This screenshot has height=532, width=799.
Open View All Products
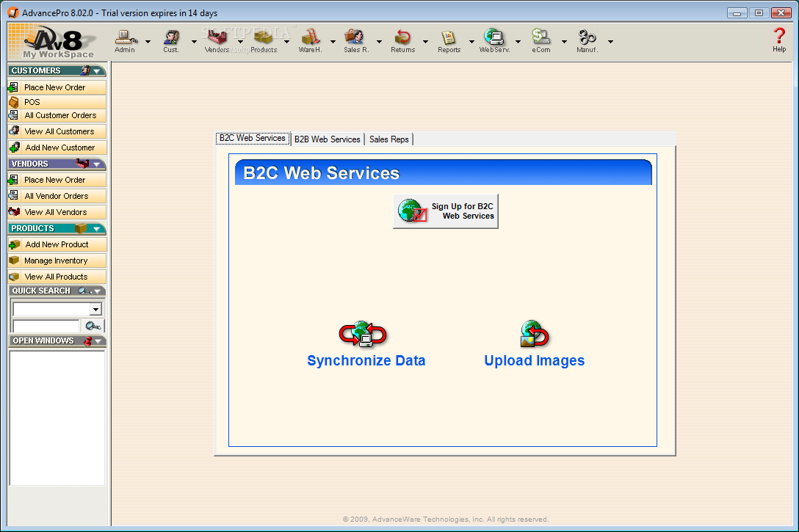coord(57,277)
